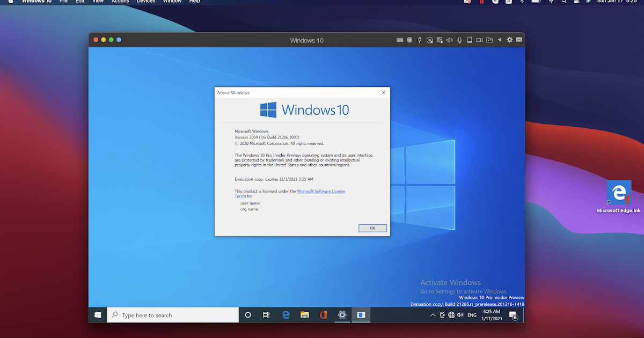
Task: Click the CPU chip icon in VM titlebar
Action: [409, 40]
